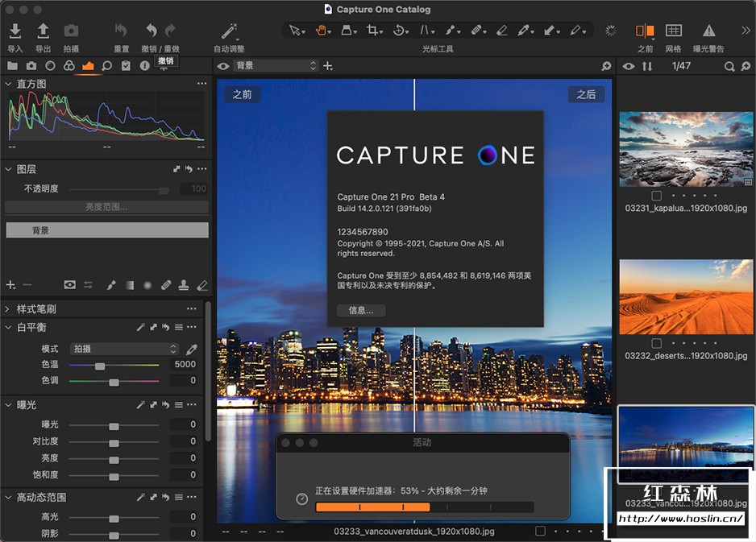Toggle the Before/After comparison icon

[645, 31]
